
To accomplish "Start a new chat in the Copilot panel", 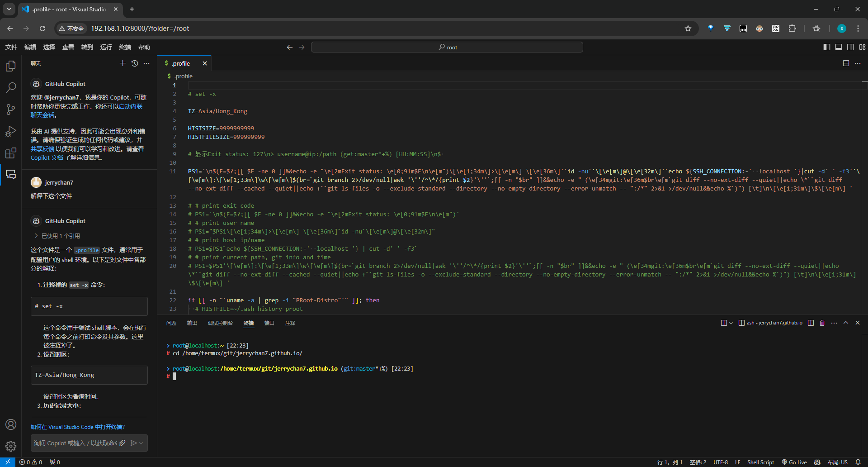I will pyautogui.click(x=123, y=63).
